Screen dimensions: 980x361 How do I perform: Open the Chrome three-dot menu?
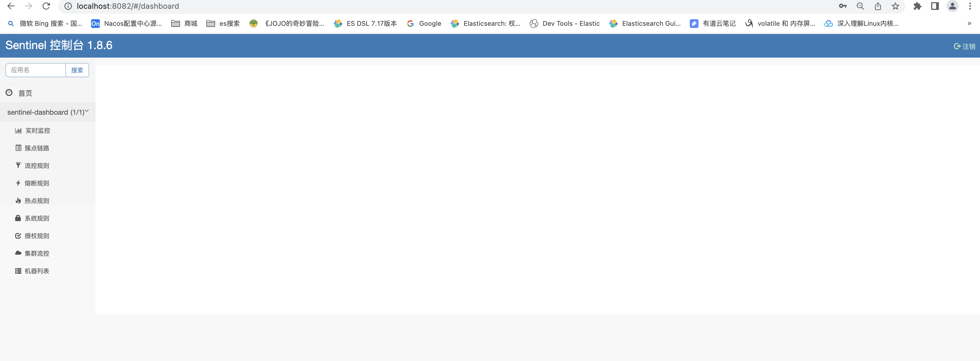970,6
